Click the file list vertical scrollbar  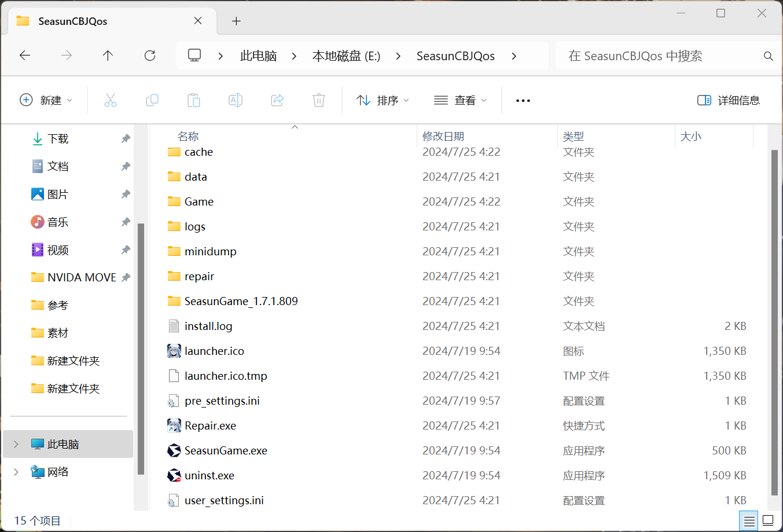click(x=774, y=322)
